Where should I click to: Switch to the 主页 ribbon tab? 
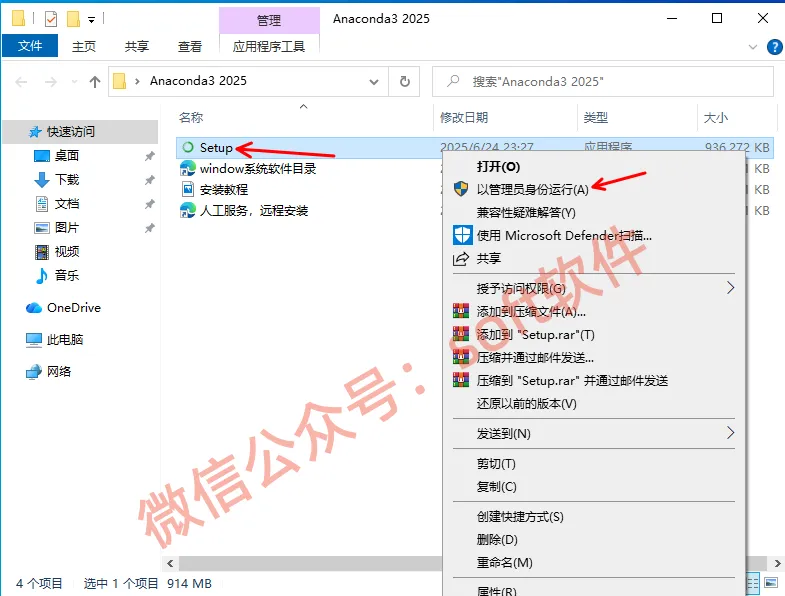point(84,47)
